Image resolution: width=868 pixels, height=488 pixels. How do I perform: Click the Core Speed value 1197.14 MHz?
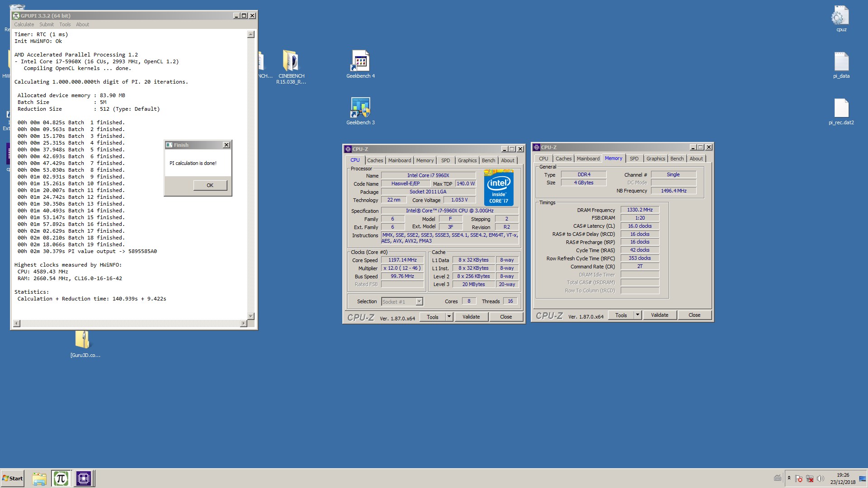point(402,260)
